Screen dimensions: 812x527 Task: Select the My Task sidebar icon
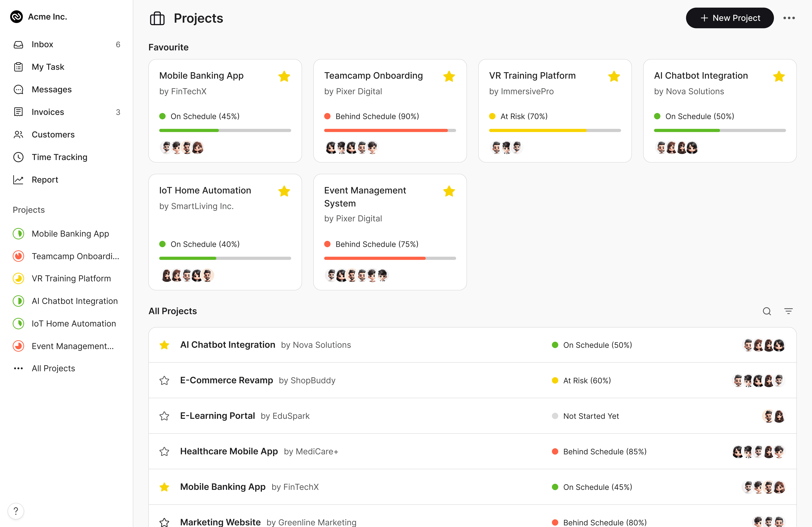[18, 67]
